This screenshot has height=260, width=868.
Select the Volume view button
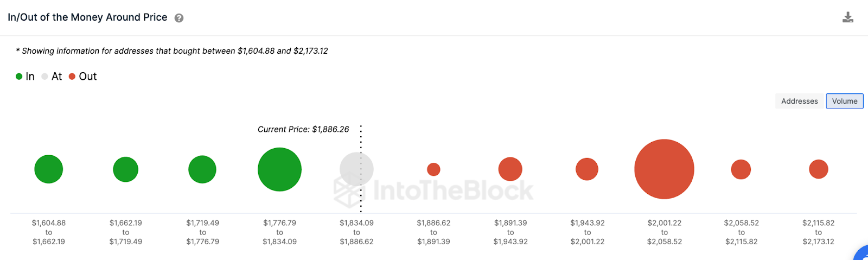pos(844,101)
